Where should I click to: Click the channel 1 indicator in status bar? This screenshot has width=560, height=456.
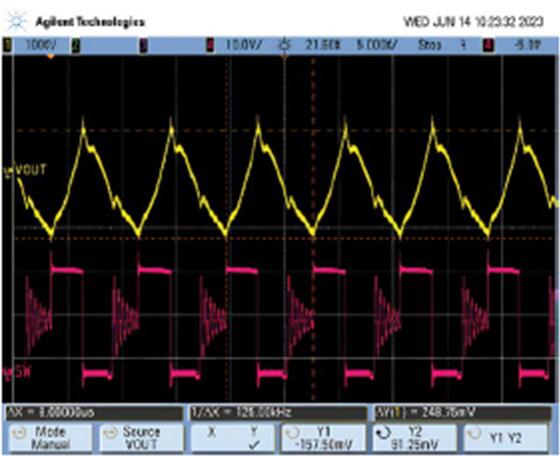(x=7, y=46)
